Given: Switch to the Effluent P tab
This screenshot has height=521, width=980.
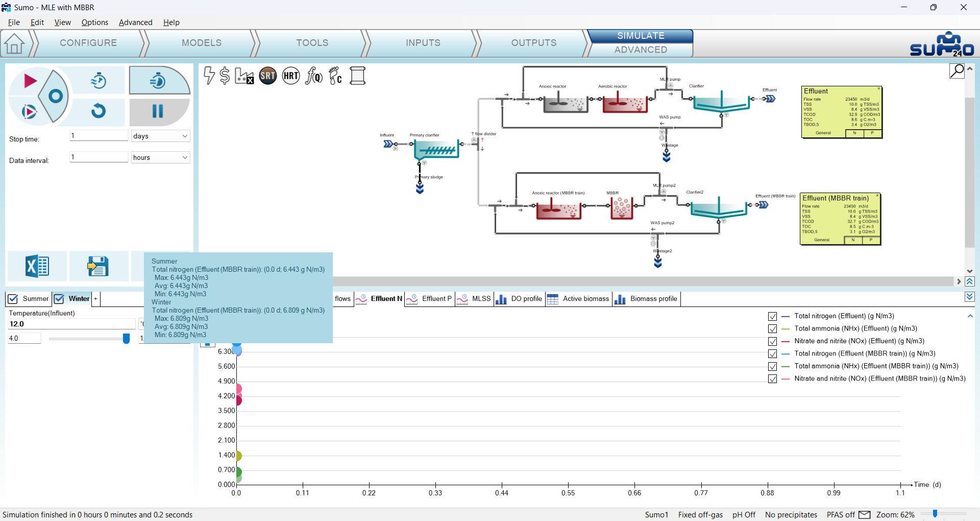Looking at the screenshot, I should (430, 299).
